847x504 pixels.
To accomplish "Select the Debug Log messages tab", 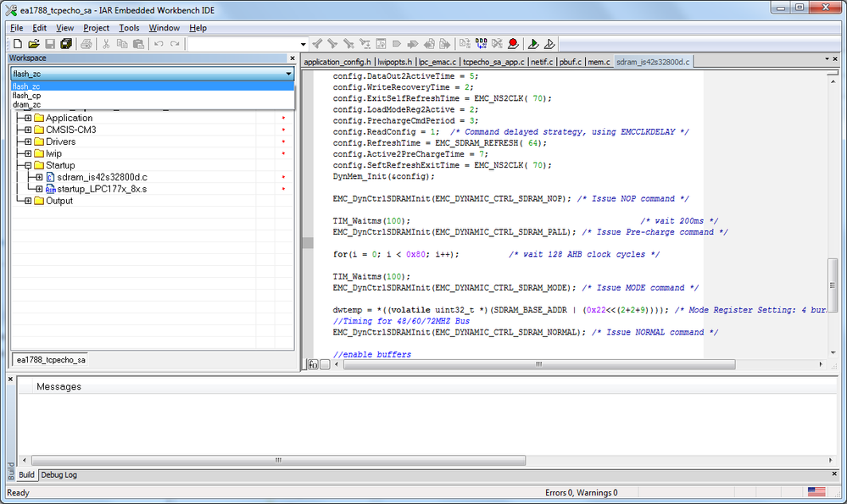I will click(x=59, y=475).
